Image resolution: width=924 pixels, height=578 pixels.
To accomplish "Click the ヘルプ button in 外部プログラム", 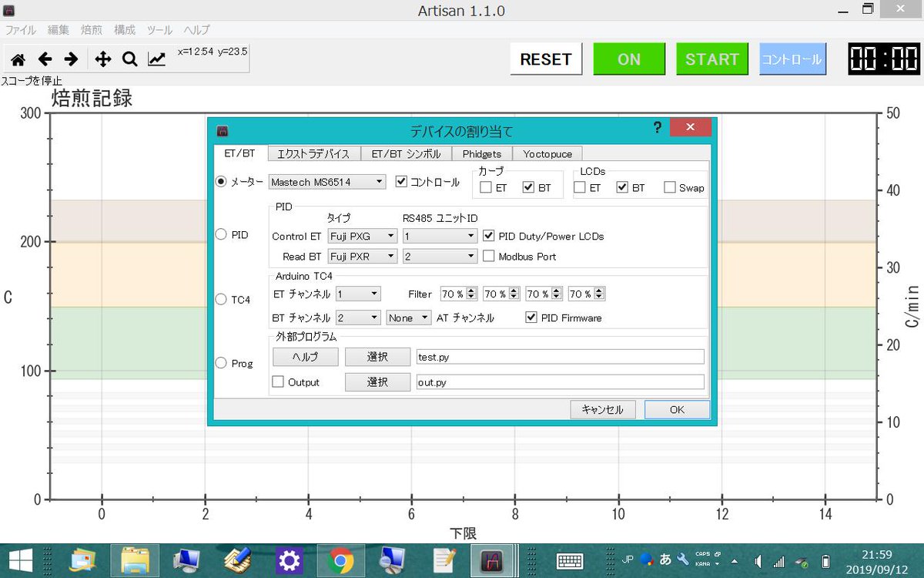I will point(306,357).
